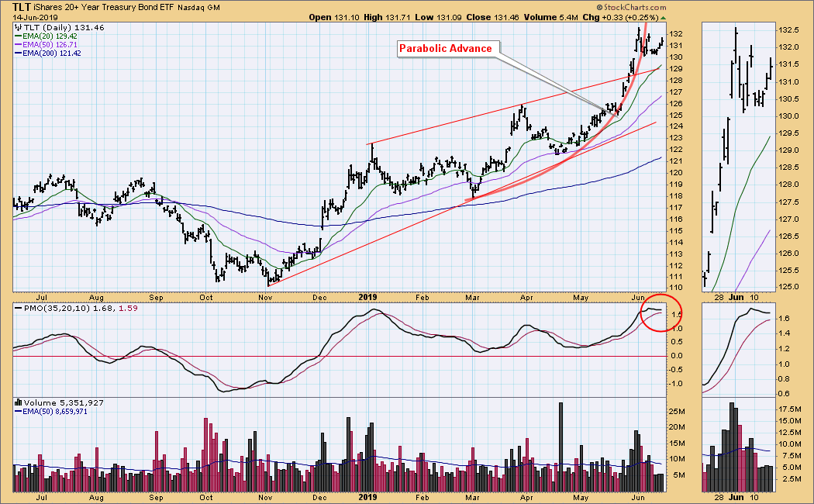Screen dimensions: 814x504
Task: Click the '17.5M' label on the zoomed volume axis
Action: click(790, 409)
